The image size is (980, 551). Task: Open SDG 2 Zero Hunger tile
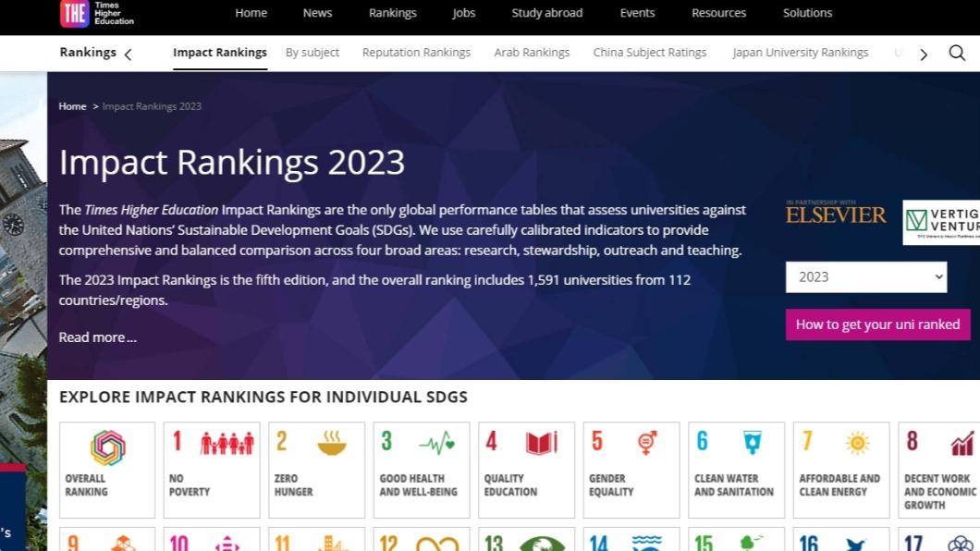pos(317,470)
